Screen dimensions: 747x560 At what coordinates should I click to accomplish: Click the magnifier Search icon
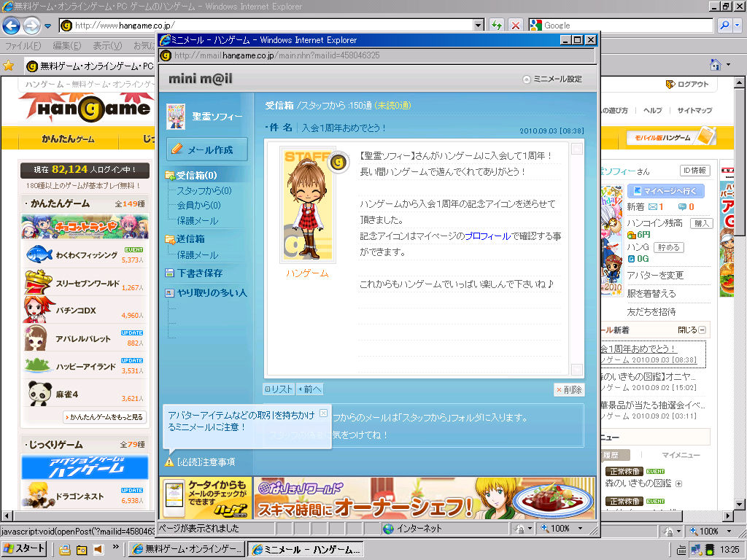724,26
